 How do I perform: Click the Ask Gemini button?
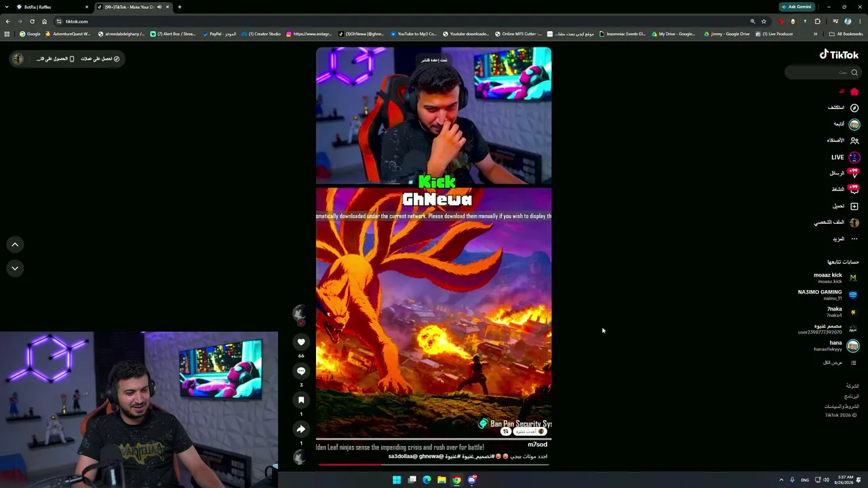click(796, 7)
